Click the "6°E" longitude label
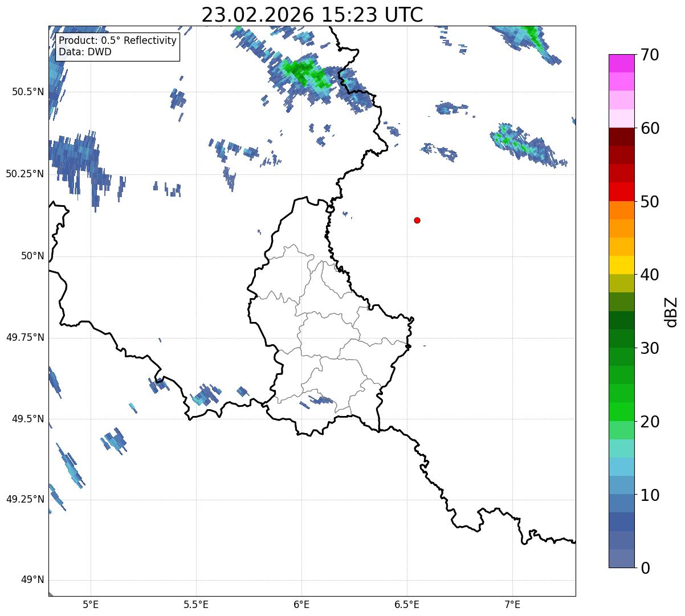The width and height of the screenshot is (685, 616). click(x=301, y=604)
